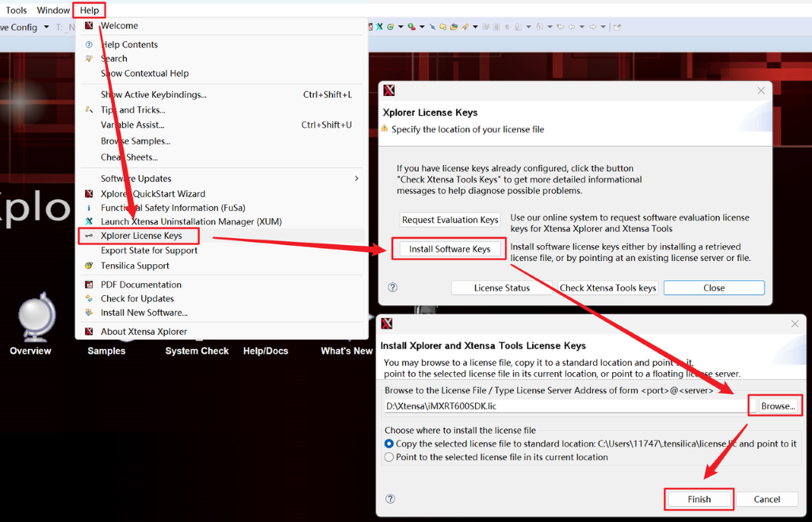This screenshot has height=522, width=812.
Task: Select copy license file to standard location
Action: 389,443
